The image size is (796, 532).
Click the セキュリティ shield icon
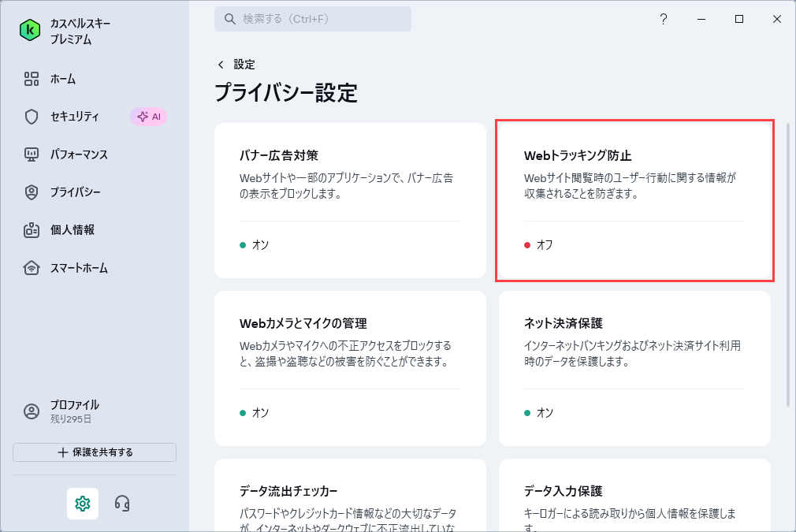tap(32, 117)
